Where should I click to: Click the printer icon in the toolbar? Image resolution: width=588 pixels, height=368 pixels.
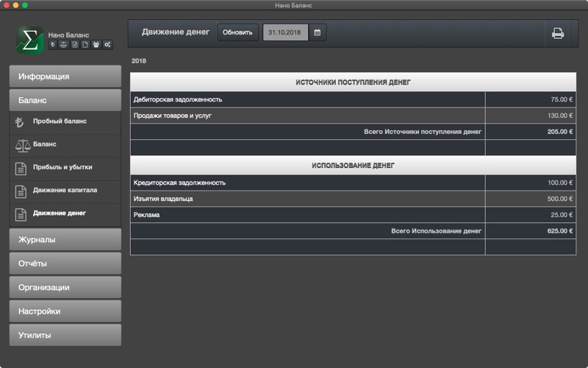pos(558,33)
